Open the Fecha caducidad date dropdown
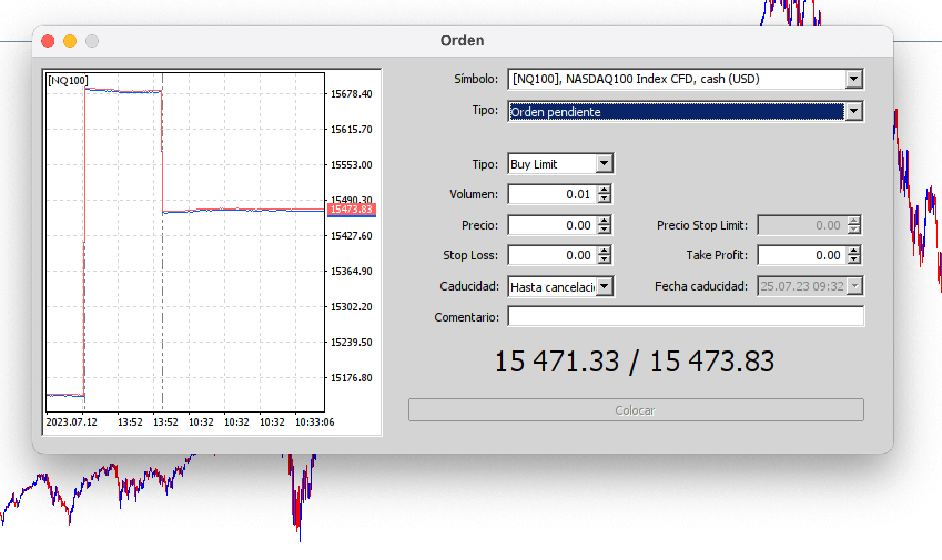The image size is (942, 560). [855, 286]
